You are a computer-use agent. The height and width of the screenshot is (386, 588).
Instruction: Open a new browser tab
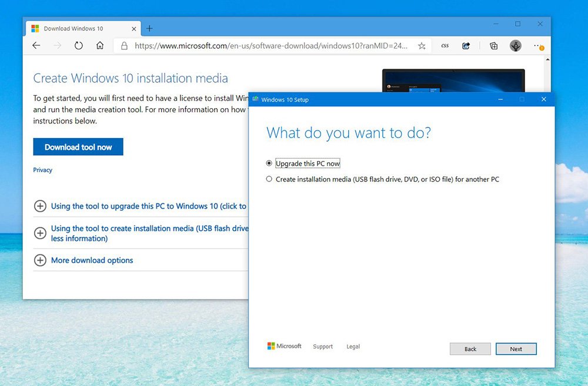tap(149, 28)
